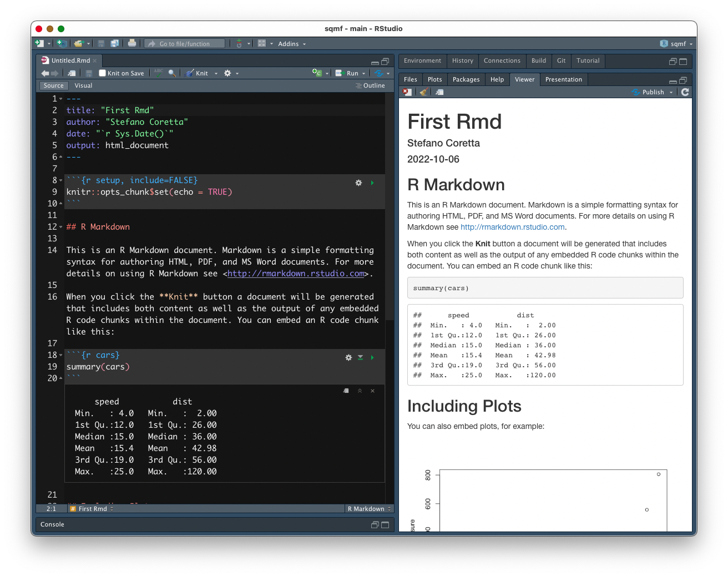Follow the rmarkdown.rstudio.com link in the Viewer
The image size is (728, 577).
[512, 227]
